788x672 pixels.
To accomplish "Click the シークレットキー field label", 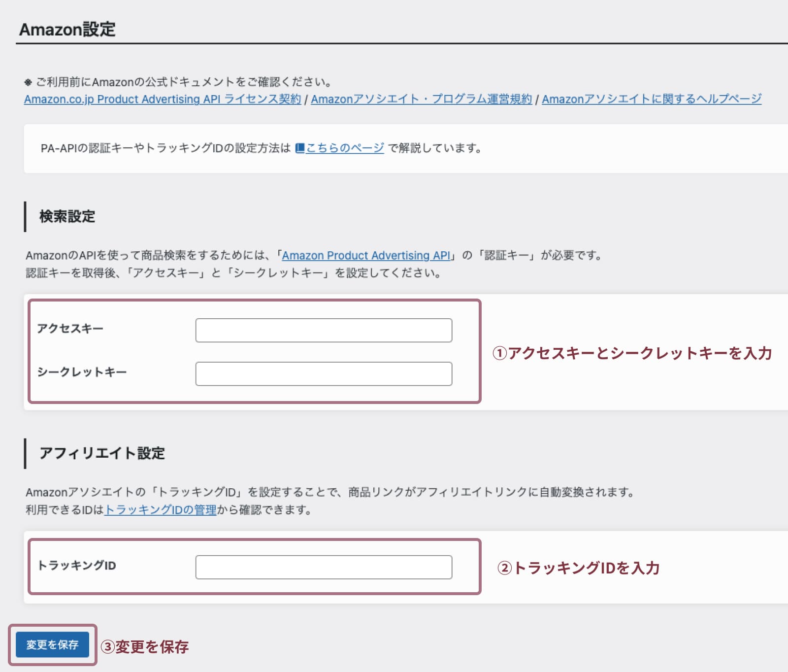I will click(82, 372).
